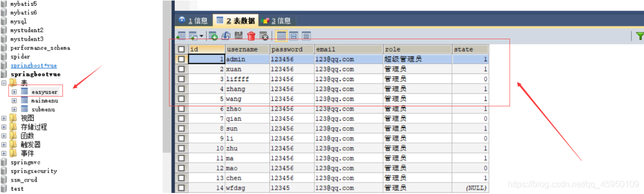This screenshot has width=644, height=194.
Task: Check the row checkbox for zhang
Action: tap(181, 89)
